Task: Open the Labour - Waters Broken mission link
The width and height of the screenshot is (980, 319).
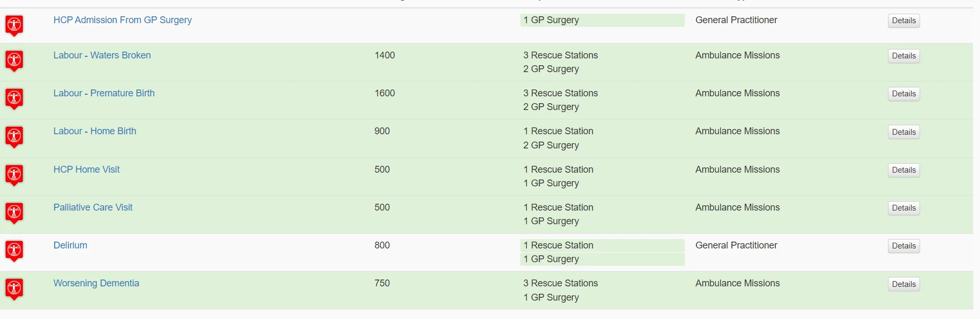Action: tap(102, 55)
